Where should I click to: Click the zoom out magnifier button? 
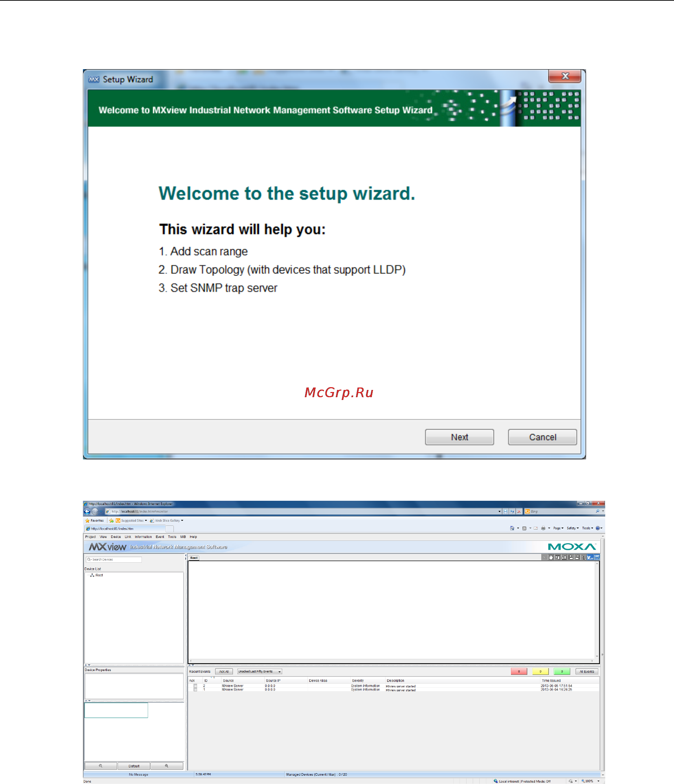101,766
